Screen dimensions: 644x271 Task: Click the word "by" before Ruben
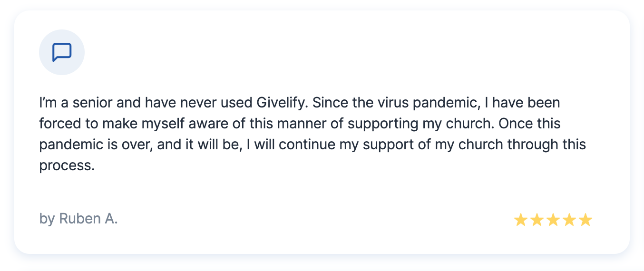(47, 219)
